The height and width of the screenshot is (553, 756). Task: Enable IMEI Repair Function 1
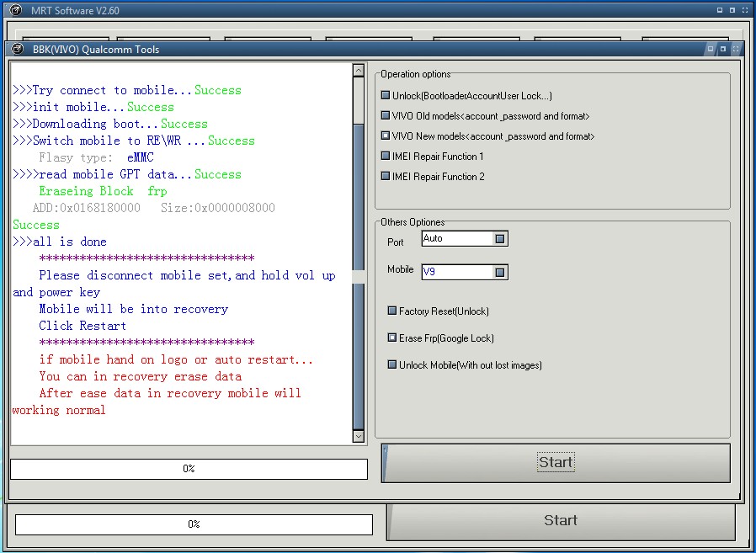coord(386,157)
